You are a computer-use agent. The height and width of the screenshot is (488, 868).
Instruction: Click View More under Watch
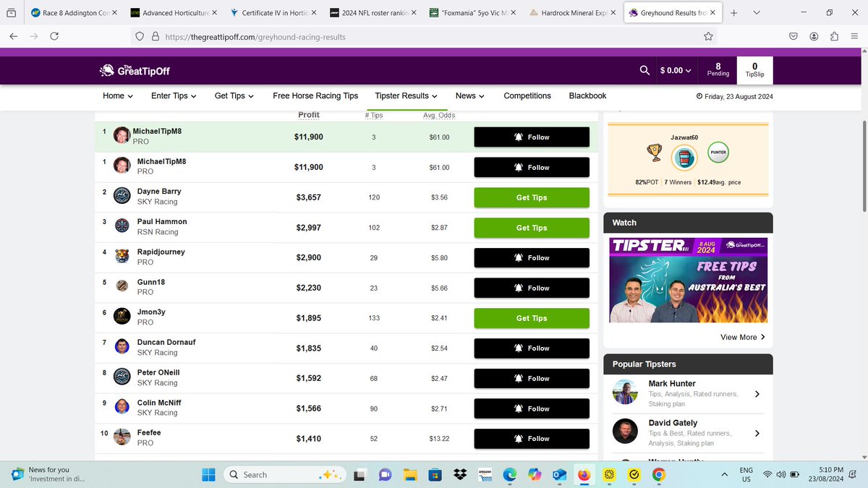[x=743, y=337]
